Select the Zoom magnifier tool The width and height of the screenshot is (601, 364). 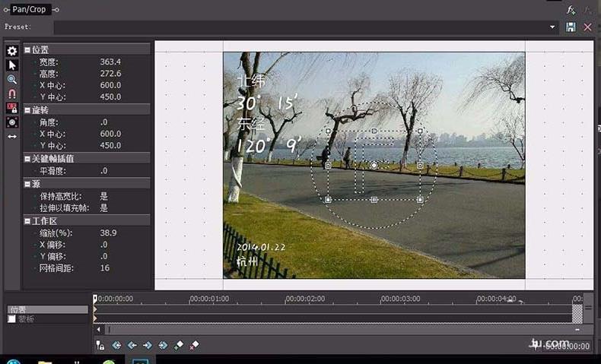pos(12,79)
